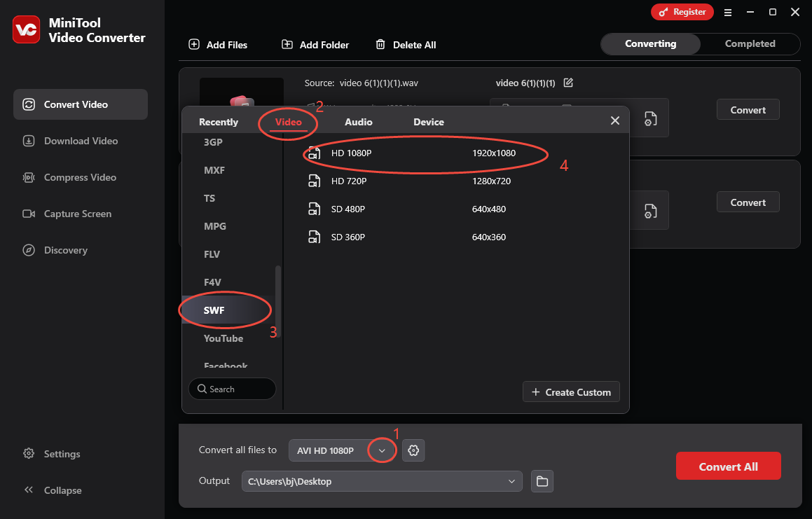Switch to the Audio tab
The image size is (812, 519).
click(x=358, y=123)
